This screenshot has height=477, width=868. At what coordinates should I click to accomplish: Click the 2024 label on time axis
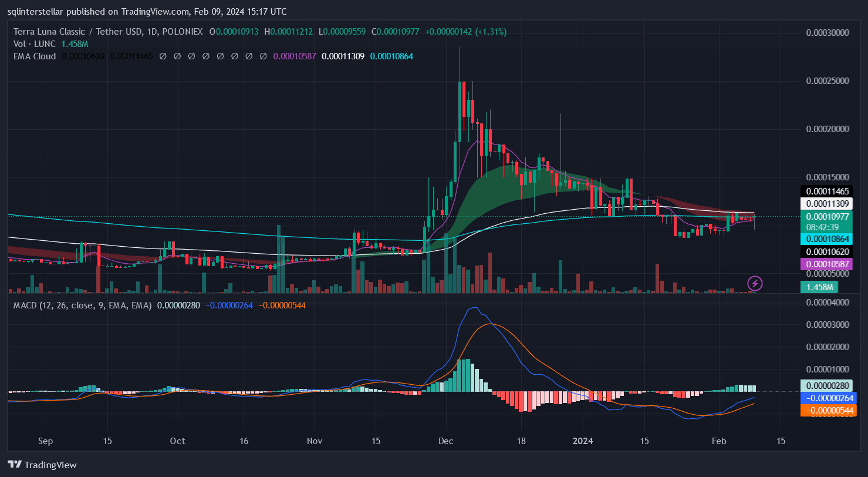tap(583, 441)
